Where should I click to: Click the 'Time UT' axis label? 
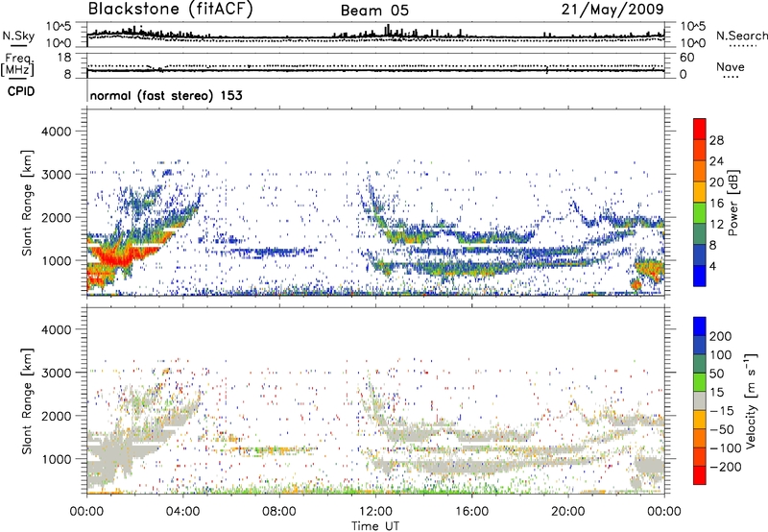375,526
